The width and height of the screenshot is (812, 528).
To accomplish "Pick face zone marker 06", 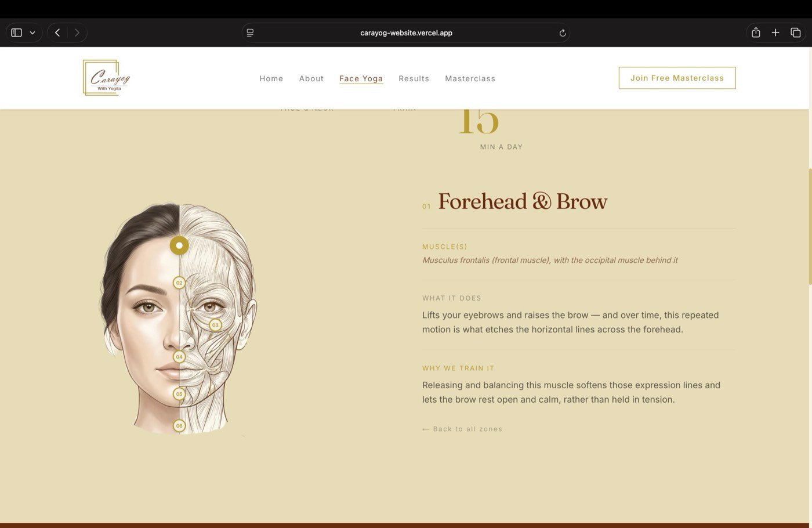I will 179,426.
